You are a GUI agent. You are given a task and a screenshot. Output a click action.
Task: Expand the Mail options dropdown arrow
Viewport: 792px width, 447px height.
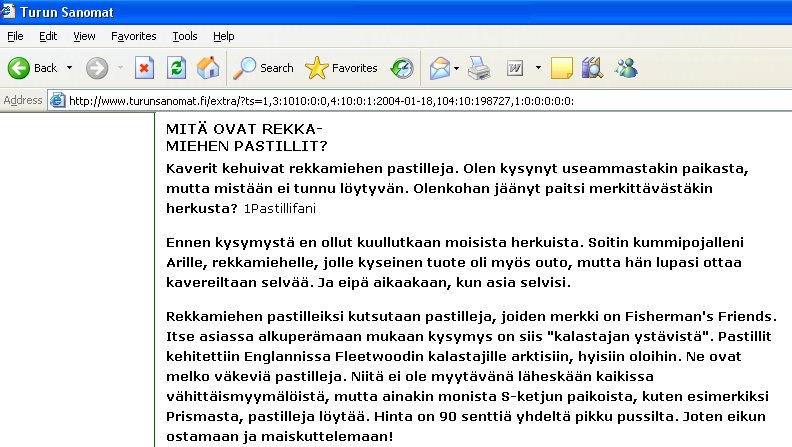click(456, 68)
